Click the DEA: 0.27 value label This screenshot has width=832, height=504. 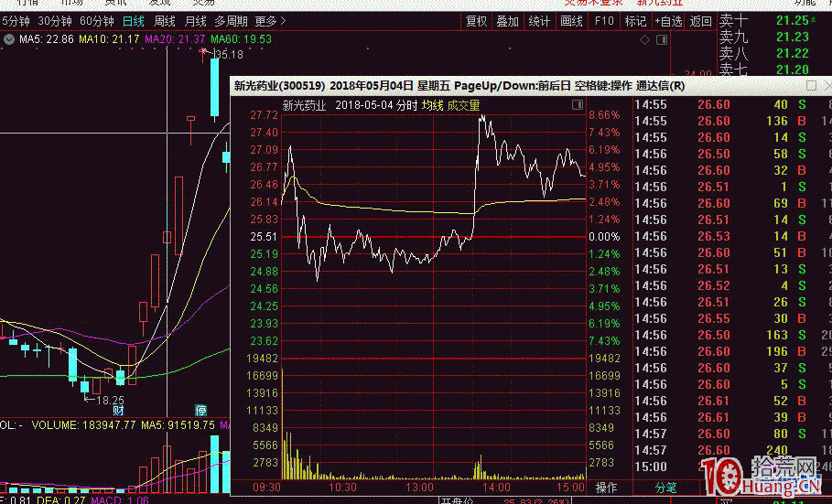(x=61, y=499)
